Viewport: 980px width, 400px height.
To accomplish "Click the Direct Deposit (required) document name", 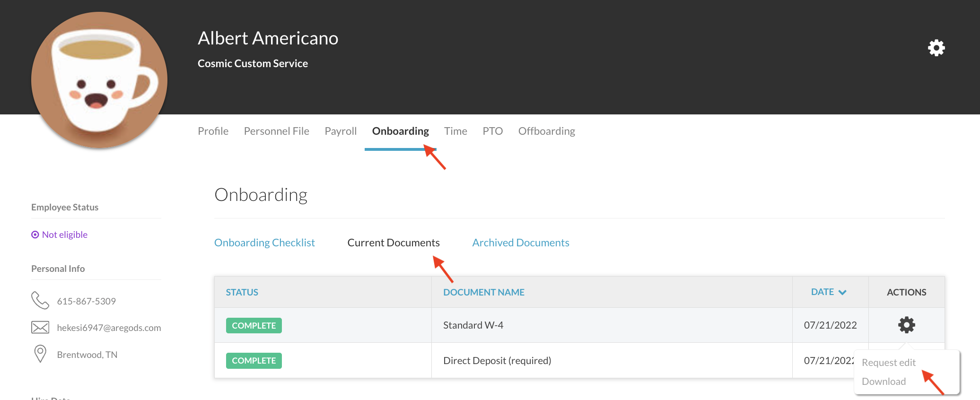I will pyautogui.click(x=497, y=360).
